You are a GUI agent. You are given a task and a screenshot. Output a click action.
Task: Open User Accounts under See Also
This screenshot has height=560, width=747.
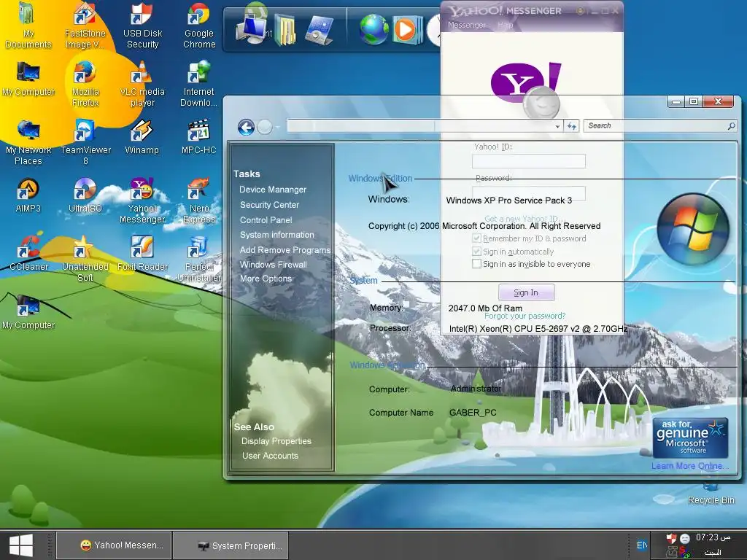pyautogui.click(x=270, y=456)
